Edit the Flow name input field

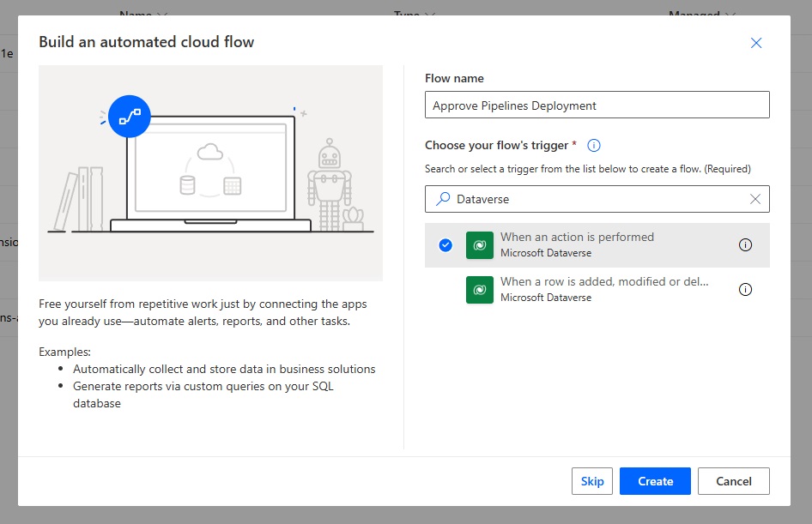click(x=597, y=105)
